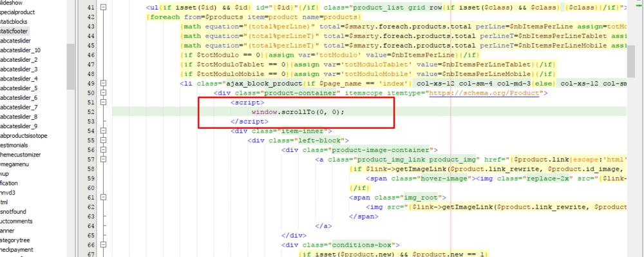Collapse the fold marker on line 49
The width and height of the screenshot is (644, 257).
[x=104, y=83]
